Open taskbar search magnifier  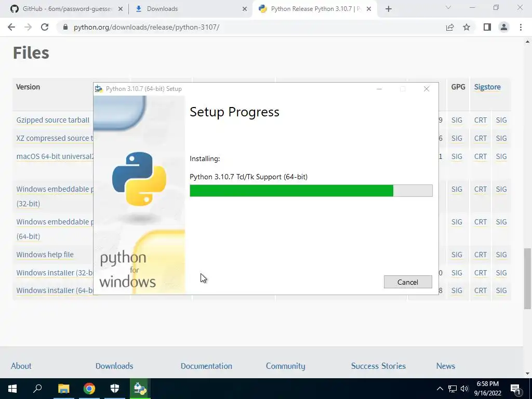point(37,389)
